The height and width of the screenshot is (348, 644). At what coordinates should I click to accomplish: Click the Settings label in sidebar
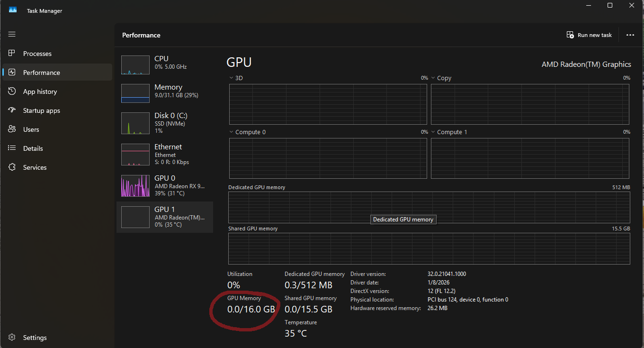coord(35,338)
